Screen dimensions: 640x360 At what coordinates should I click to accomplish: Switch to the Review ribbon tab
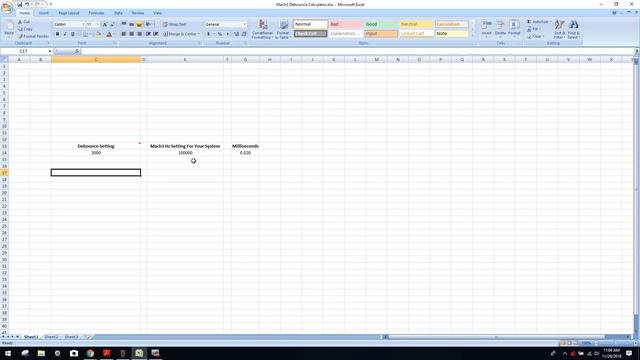click(138, 13)
